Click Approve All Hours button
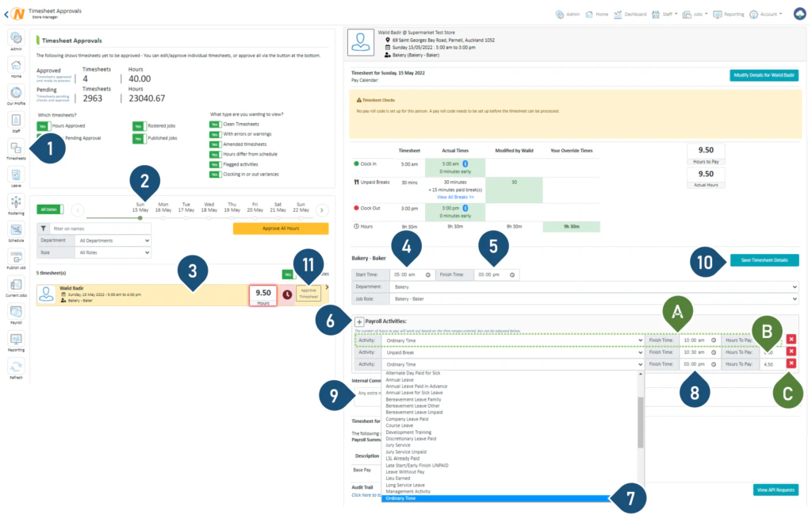Screen dimensions: 812x515 tap(281, 229)
